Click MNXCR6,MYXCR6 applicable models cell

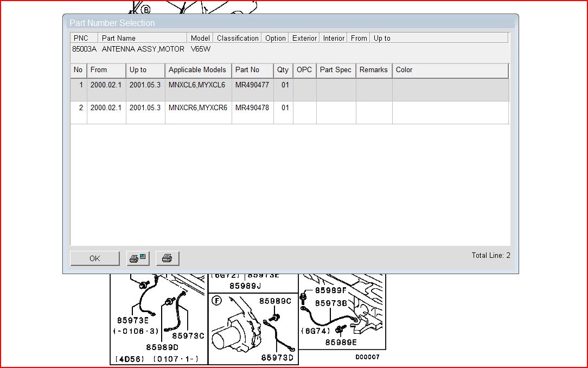coord(198,108)
